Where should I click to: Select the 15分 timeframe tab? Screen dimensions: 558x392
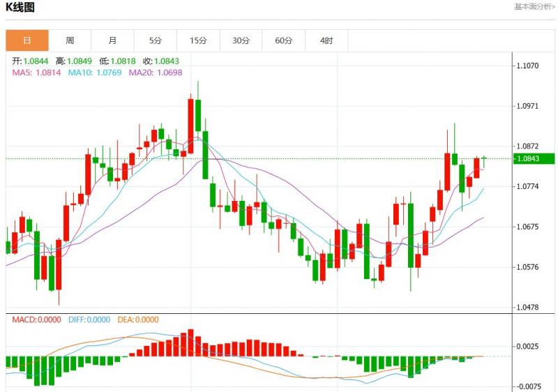point(198,40)
